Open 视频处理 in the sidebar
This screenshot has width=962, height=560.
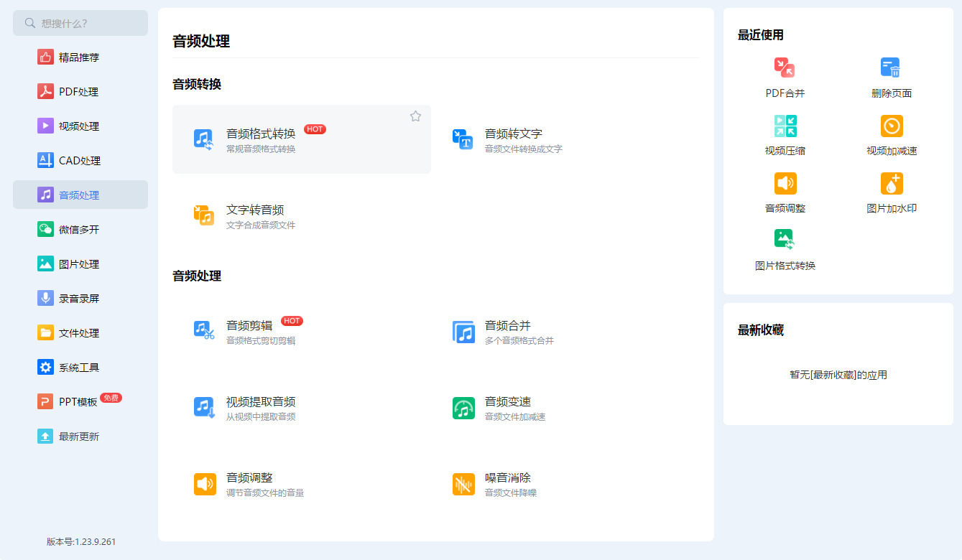click(80, 126)
